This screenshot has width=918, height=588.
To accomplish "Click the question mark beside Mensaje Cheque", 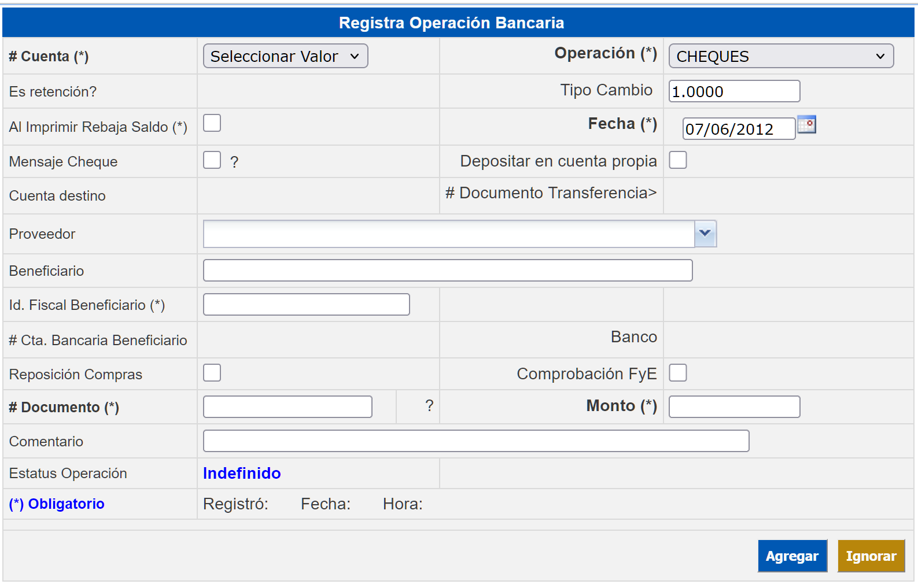I will [234, 162].
